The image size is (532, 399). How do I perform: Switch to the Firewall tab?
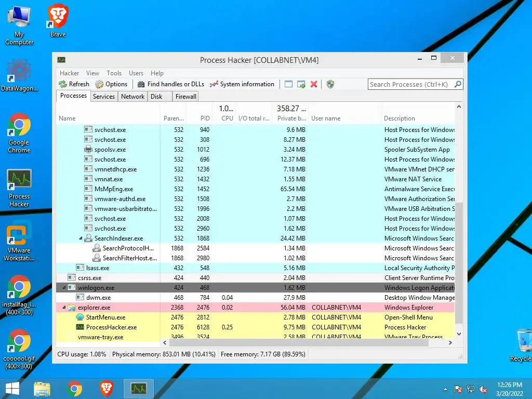pos(185,97)
